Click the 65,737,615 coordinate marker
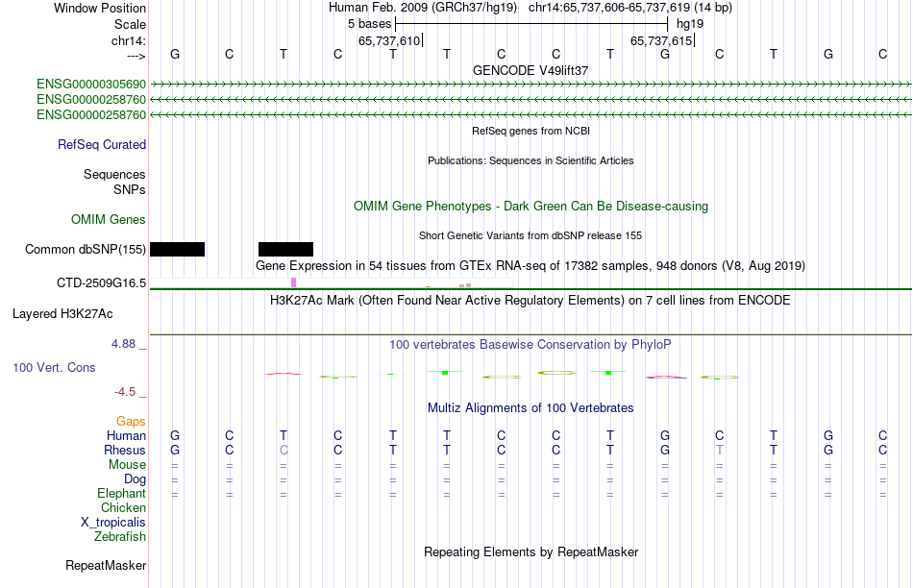 coord(661,40)
